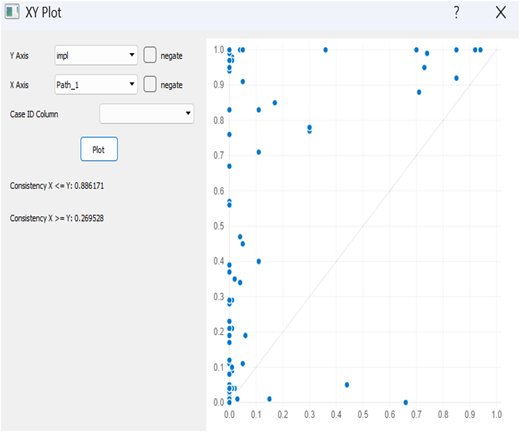Screen dimensions: 520x432
Task: Click the 1.0 tick label on x-axis
Action: click(x=497, y=414)
